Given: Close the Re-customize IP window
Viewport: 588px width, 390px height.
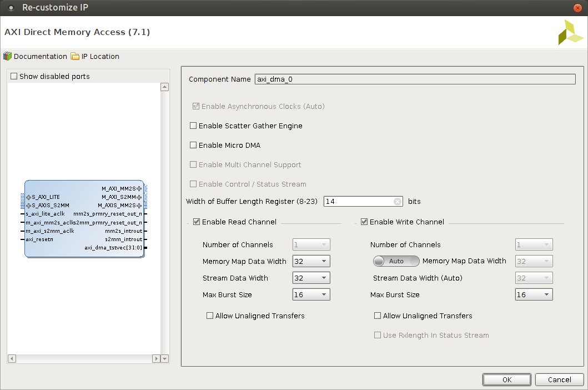Looking at the screenshot, I should (577, 8).
